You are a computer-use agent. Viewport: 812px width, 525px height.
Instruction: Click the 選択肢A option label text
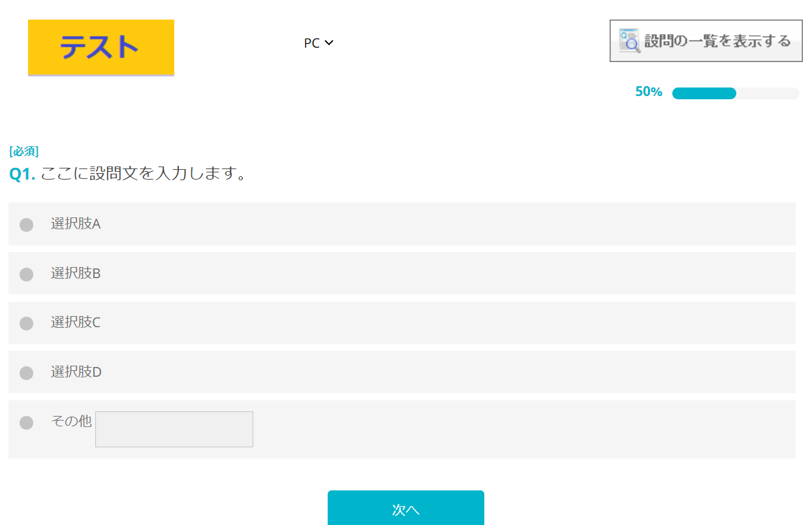76,224
